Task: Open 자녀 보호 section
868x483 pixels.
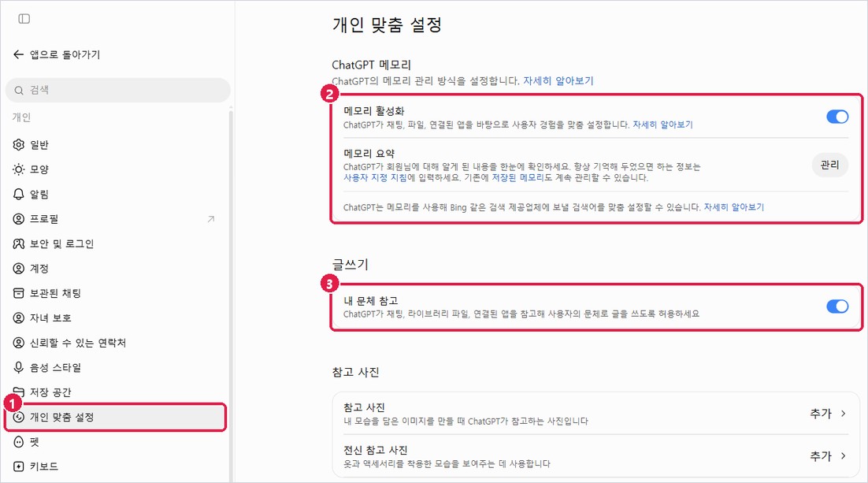Action: pyautogui.click(x=117, y=318)
